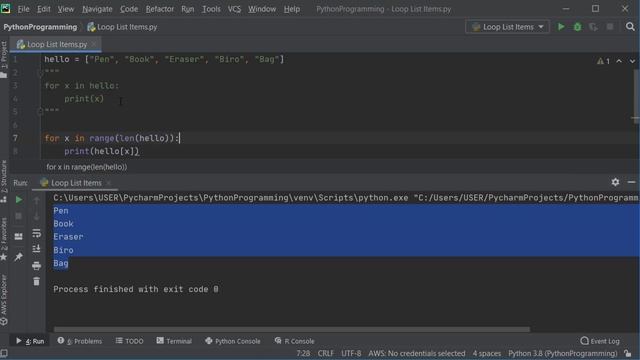Viewport: 640px width, 360px height.
Task: Open the Structure tool window sidebar tab
Action: (4, 181)
